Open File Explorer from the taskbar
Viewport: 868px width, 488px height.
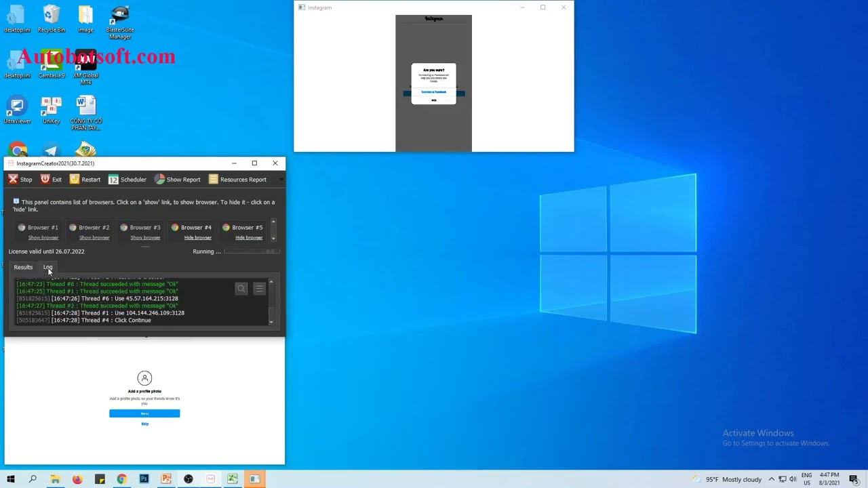tap(55, 479)
